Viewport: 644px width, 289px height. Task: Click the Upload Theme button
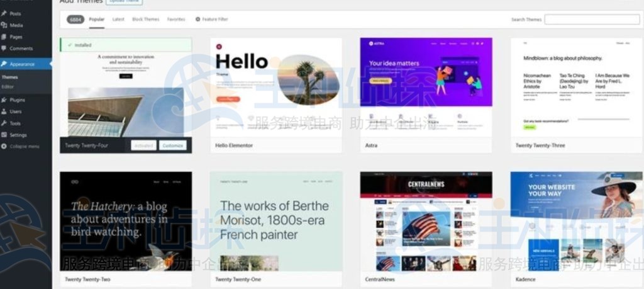click(x=125, y=2)
